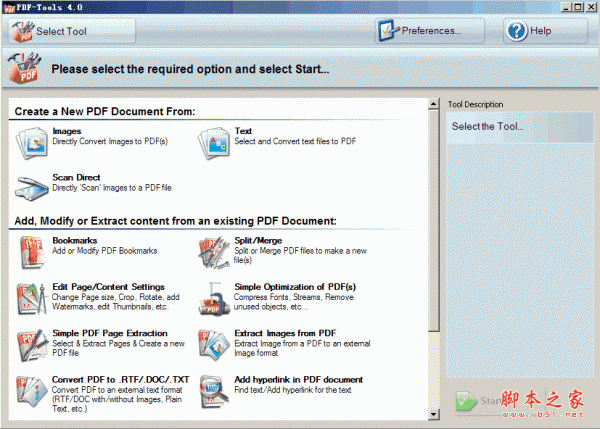Click the 'Select the Tool...' description header

coord(488,127)
